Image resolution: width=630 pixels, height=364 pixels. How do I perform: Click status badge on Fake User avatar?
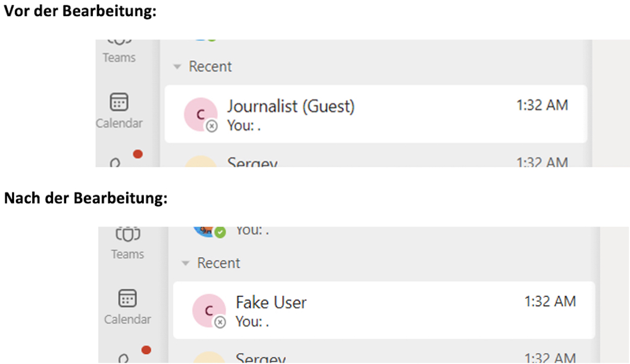coord(220,322)
